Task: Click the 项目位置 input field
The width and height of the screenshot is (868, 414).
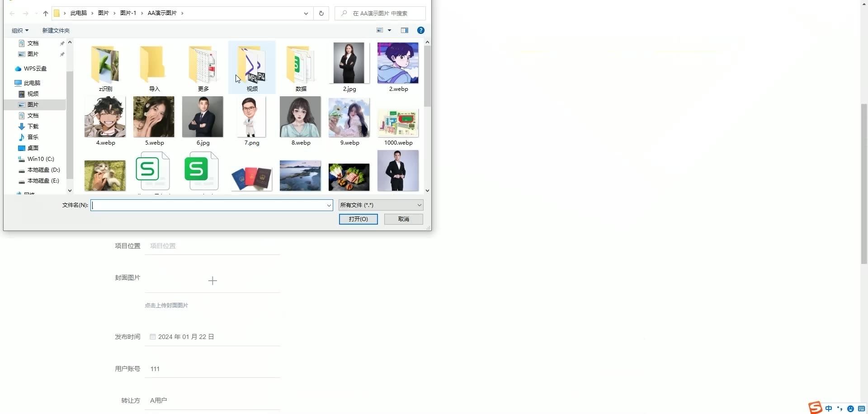Action: 212,246
